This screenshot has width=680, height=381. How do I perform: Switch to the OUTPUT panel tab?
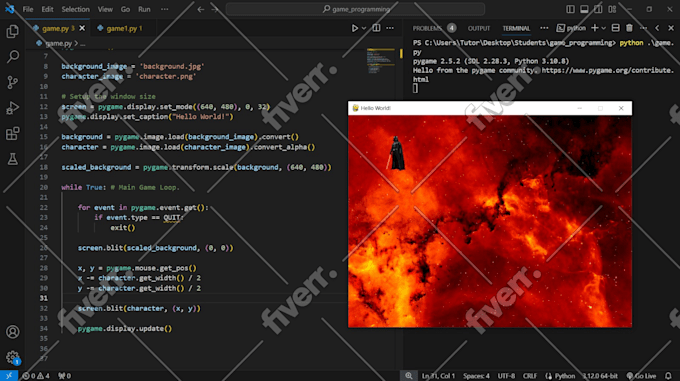coord(479,28)
